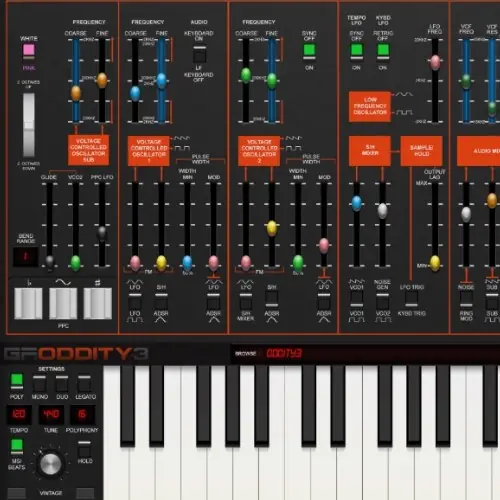
Task: Click the VCO1 fine frequency slider knob
Action: (x=161, y=80)
